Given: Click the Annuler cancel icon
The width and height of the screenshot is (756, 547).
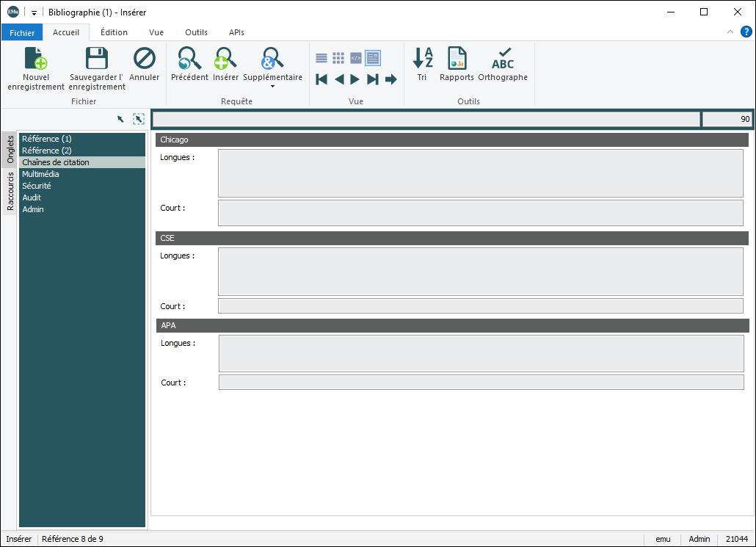Looking at the screenshot, I should [x=145, y=59].
